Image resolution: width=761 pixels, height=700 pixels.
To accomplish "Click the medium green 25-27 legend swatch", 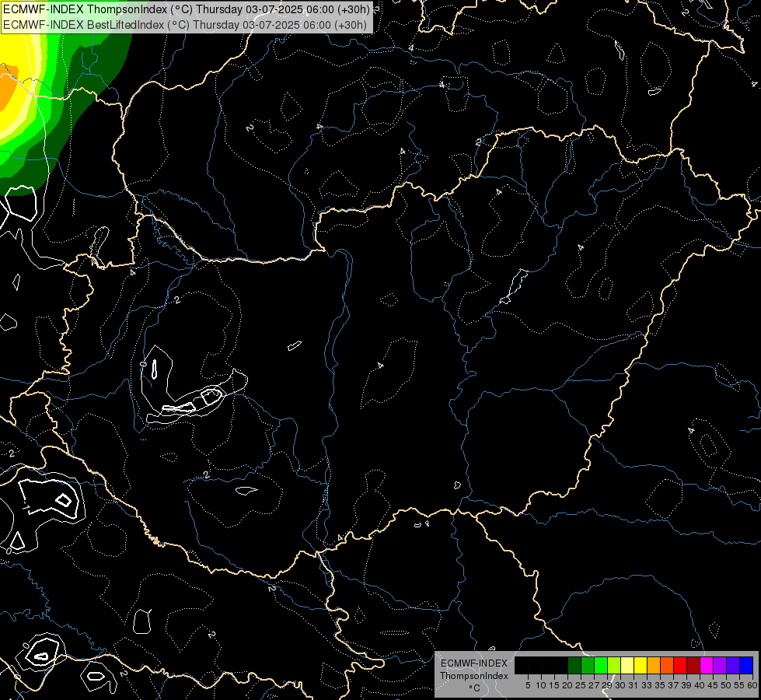I will pos(588,665).
